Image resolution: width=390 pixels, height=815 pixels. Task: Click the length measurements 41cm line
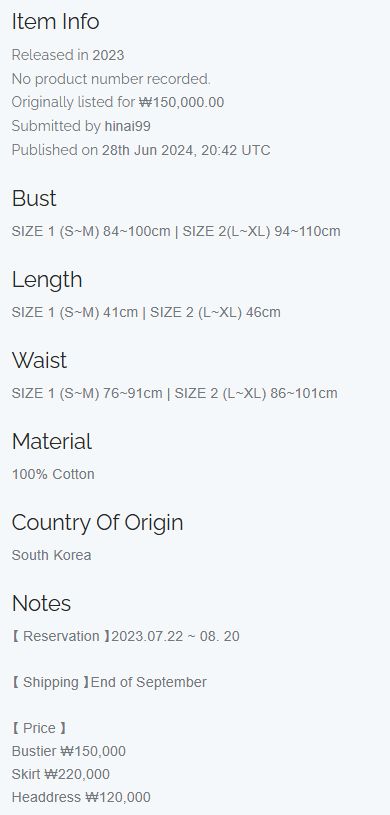pos(146,312)
